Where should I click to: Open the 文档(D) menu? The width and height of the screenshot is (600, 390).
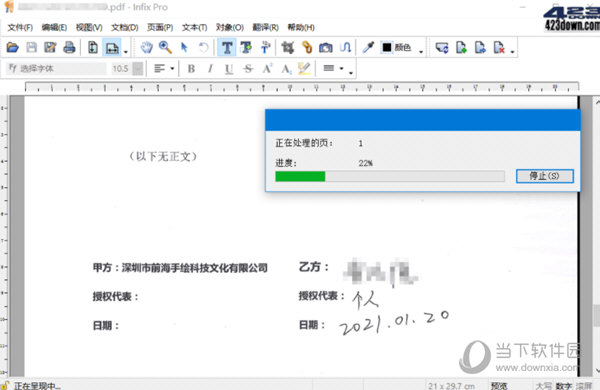click(x=125, y=27)
